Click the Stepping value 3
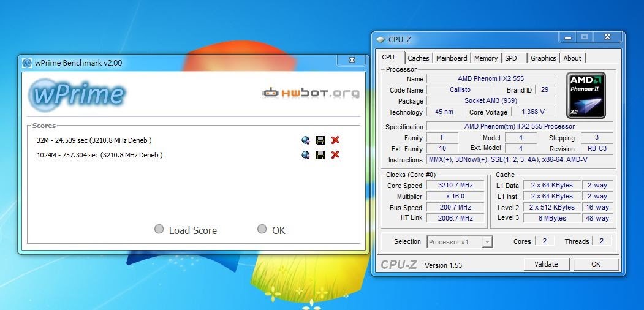 (597, 138)
